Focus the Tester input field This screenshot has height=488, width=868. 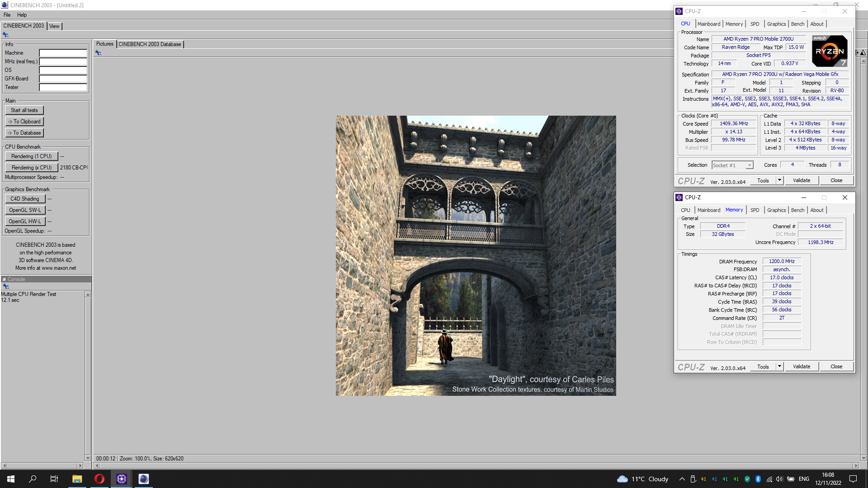(x=63, y=87)
